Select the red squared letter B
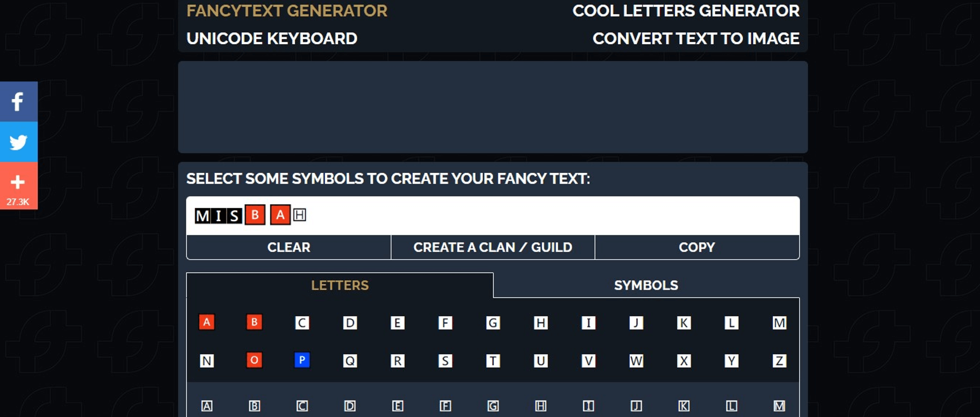This screenshot has height=417, width=980. tap(254, 323)
